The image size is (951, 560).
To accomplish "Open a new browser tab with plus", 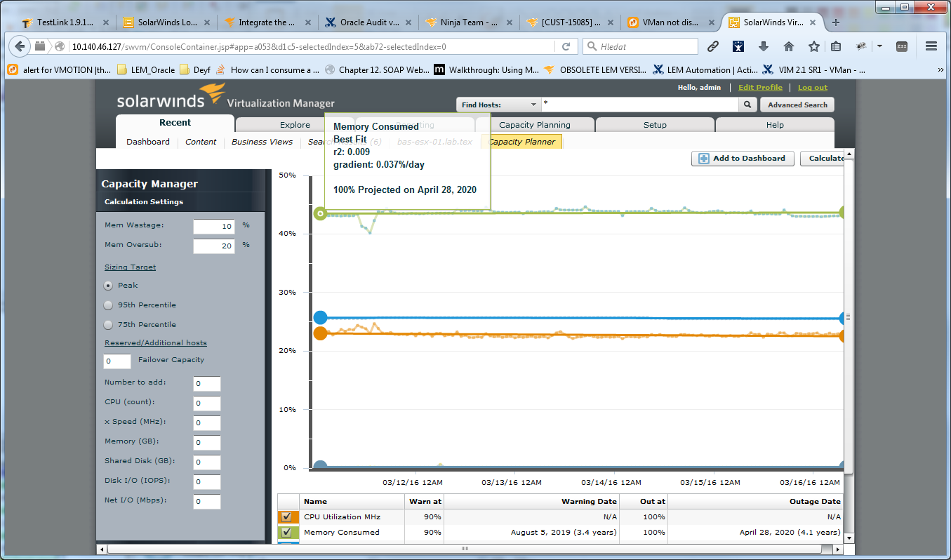I will coord(836,22).
